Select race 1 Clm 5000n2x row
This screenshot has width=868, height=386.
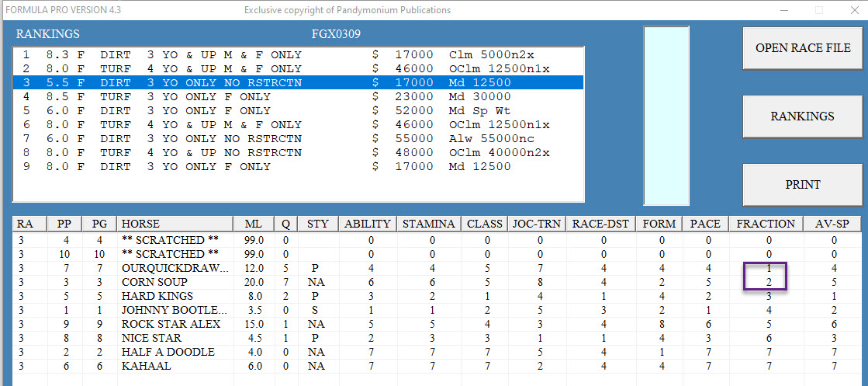299,55
